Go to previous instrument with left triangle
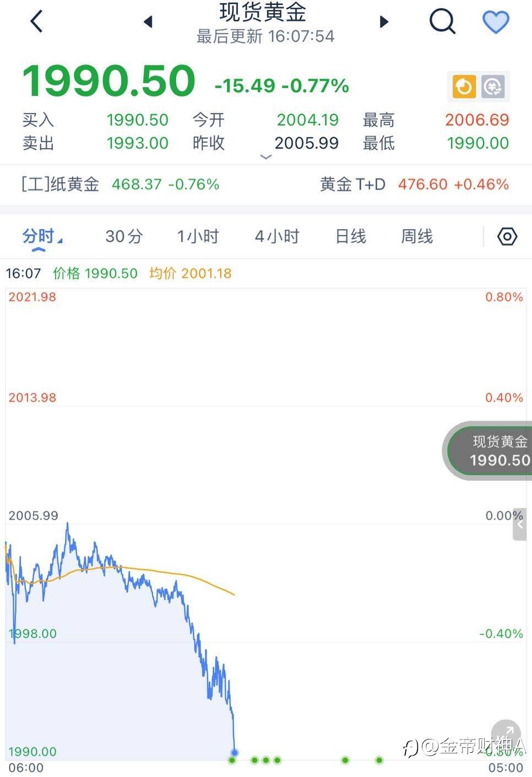Screen dimensions: 532x777 point(148,22)
